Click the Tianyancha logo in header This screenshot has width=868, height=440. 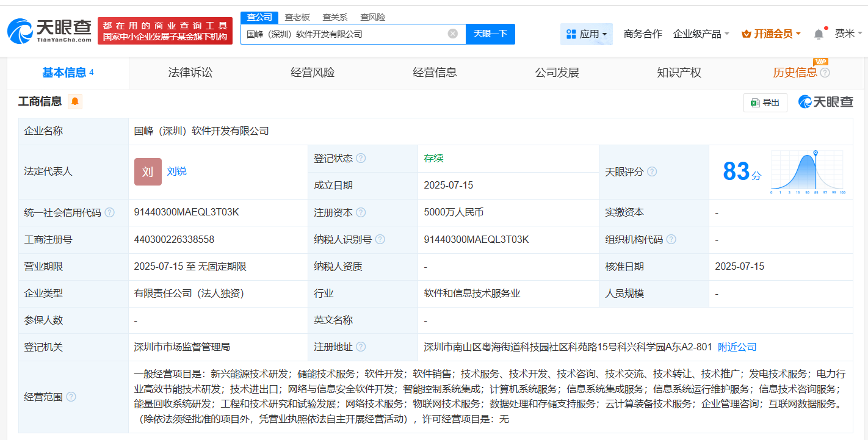[50, 31]
